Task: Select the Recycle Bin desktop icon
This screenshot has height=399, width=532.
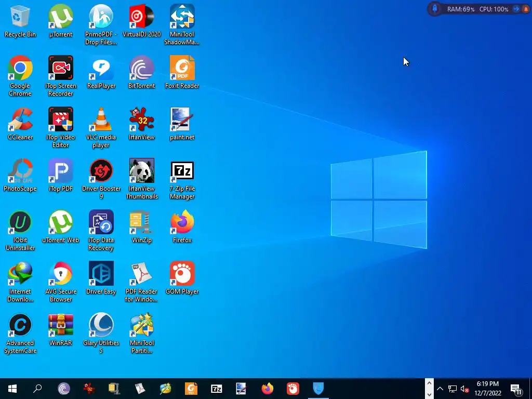Action: (x=20, y=21)
